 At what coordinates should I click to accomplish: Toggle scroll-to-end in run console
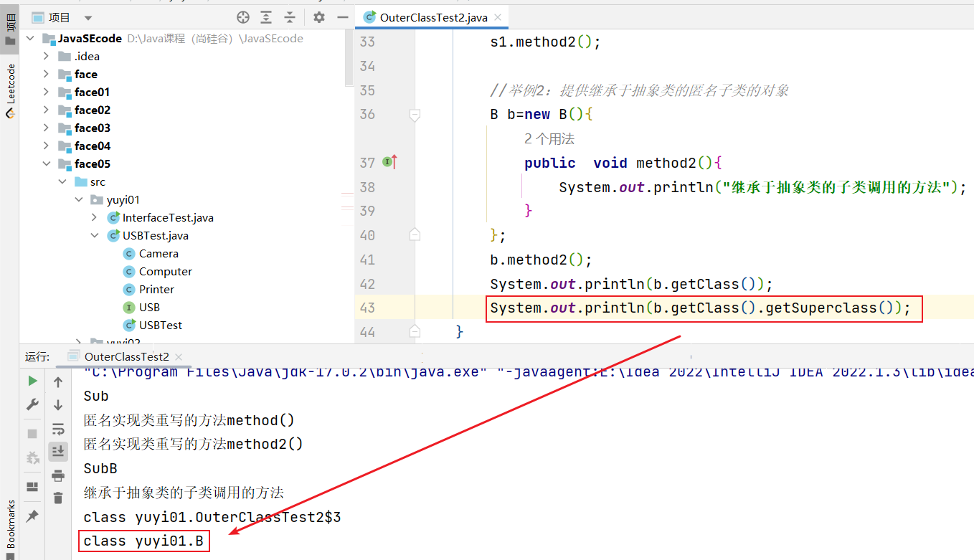(x=58, y=451)
